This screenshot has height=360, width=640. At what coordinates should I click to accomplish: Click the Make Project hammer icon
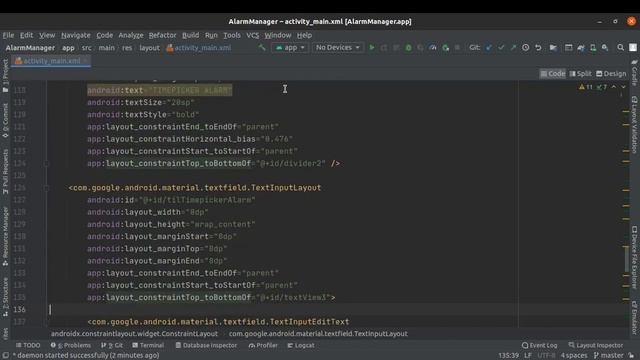(x=262, y=48)
